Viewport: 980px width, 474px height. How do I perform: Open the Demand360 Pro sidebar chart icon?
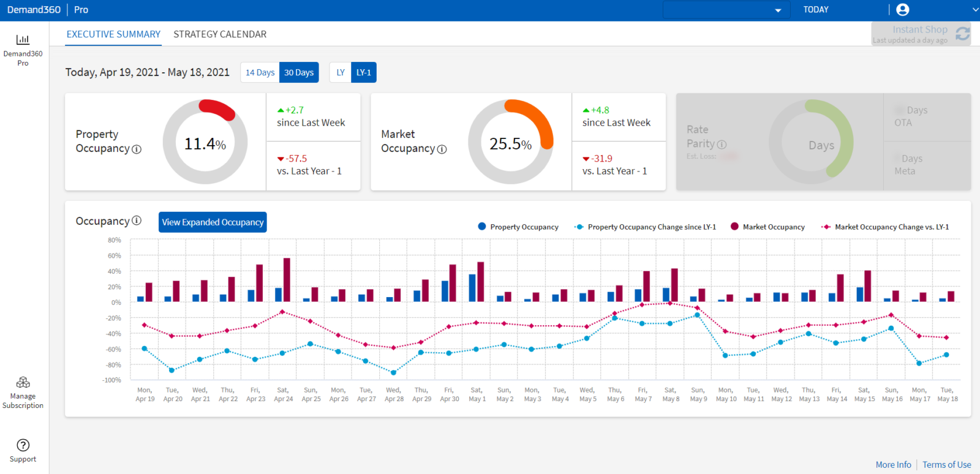[x=23, y=40]
